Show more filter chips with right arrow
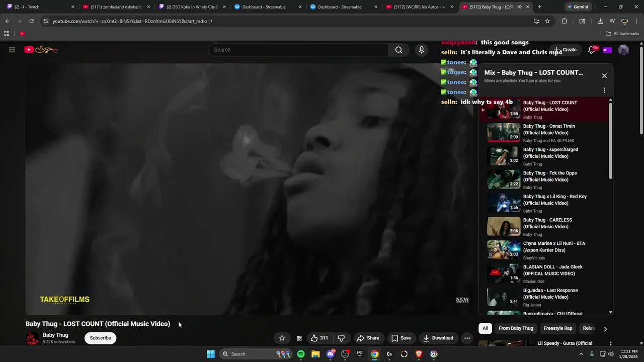Viewport: 644px width, 362px height. (x=605, y=329)
